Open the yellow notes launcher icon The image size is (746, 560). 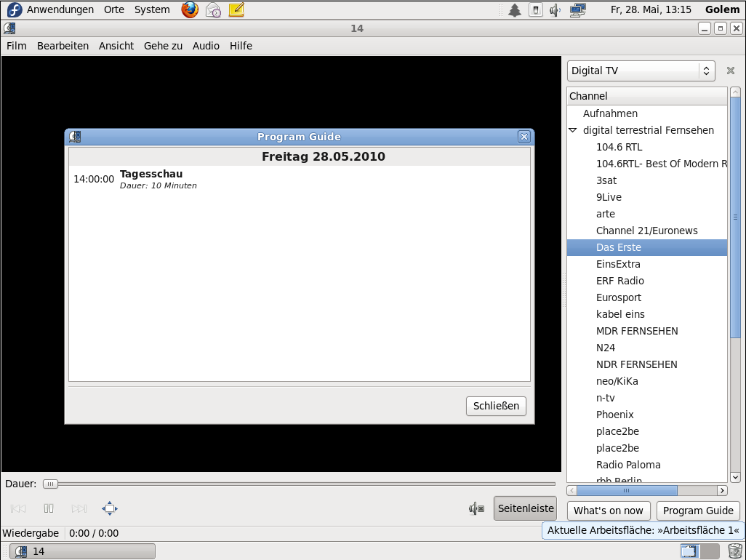pos(236,9)
